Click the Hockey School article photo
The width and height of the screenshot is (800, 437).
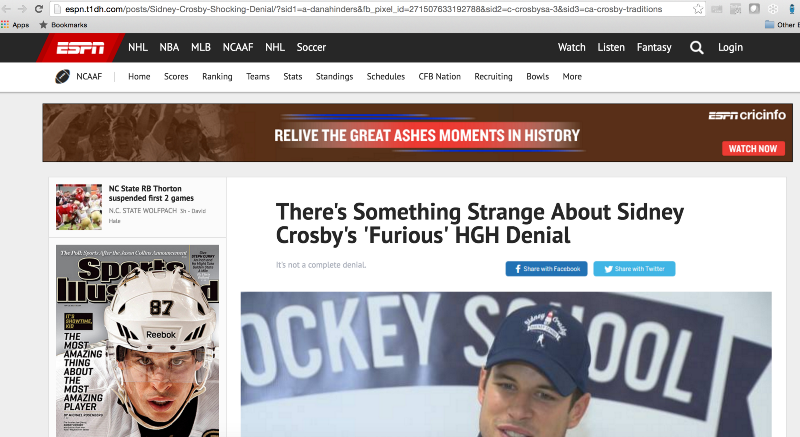506,365
